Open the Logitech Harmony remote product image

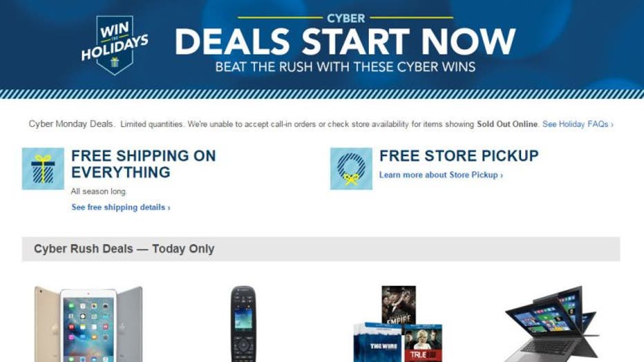243,324
